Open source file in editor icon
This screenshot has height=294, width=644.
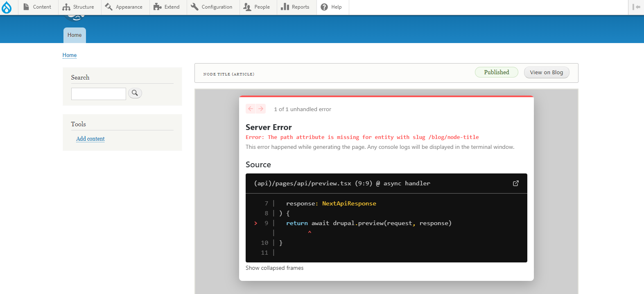click(x=516, y=183)
